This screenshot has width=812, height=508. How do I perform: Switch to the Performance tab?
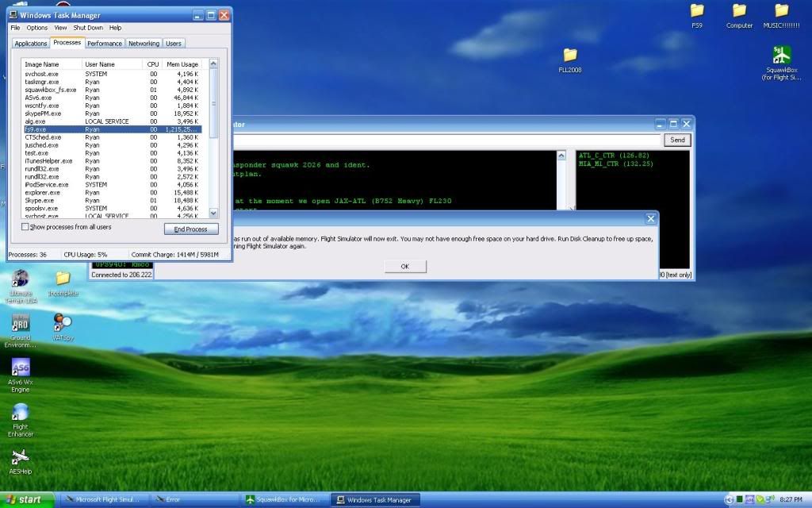(x=105, y=44)
